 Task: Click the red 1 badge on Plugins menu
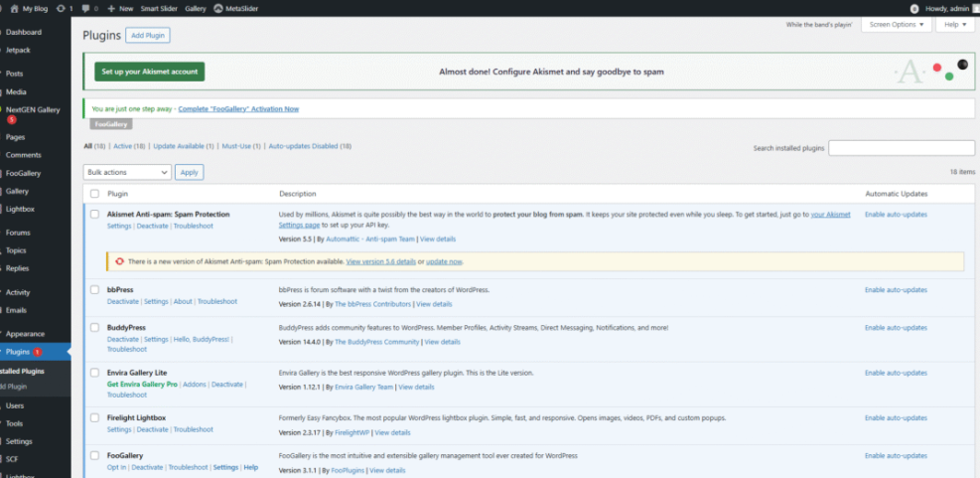click(x=38, y=352)
